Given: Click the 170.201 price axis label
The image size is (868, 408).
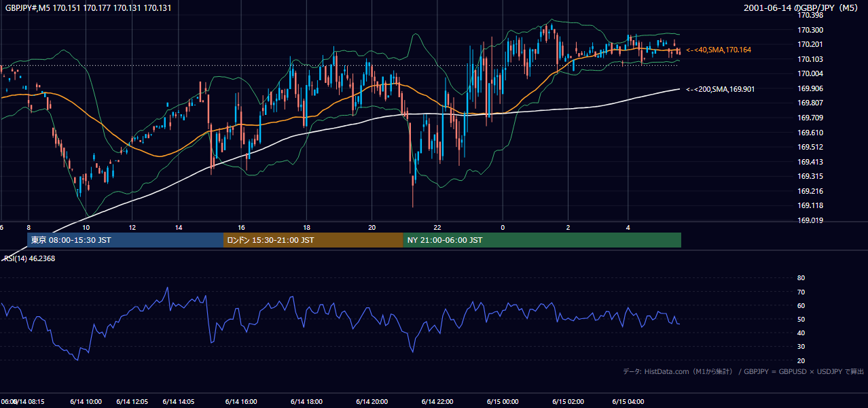Looking at the screenshot, I should pos(810,44).
